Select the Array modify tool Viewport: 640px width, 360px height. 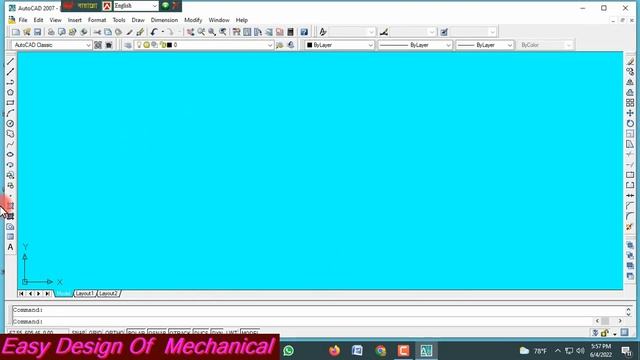click(630, 103)
